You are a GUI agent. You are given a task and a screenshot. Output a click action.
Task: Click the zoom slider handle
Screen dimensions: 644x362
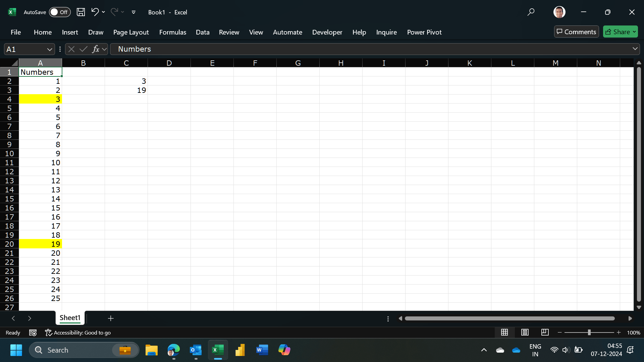click(x=589, y=333)
